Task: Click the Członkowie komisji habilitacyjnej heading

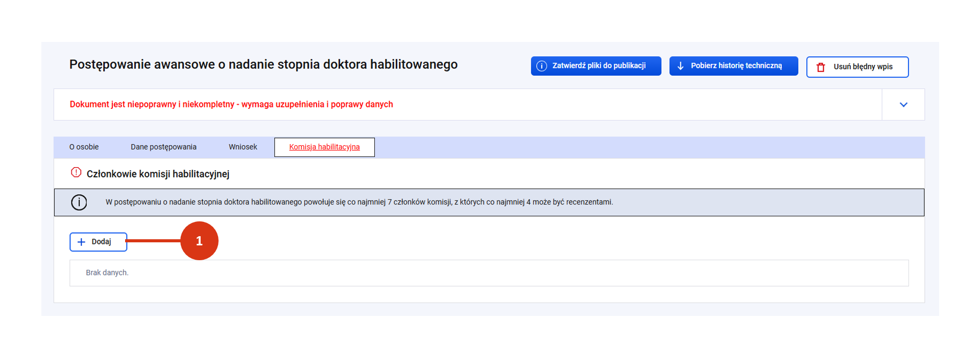Action: click(x=158, y=174)
